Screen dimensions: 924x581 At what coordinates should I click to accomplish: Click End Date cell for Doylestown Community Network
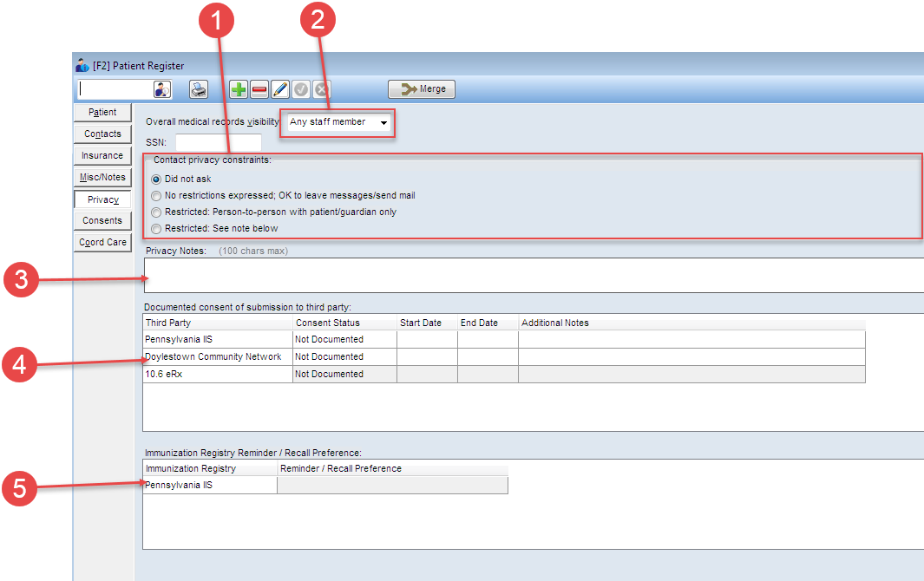488,356
